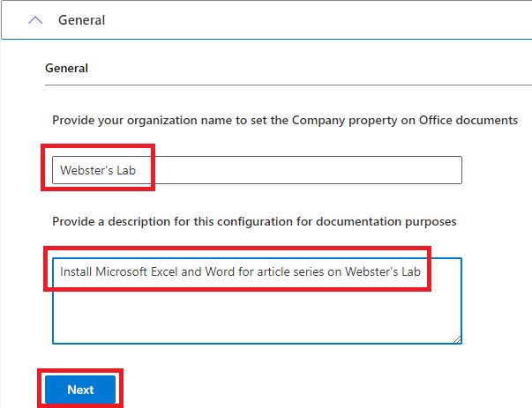Click the organization name prompt label
532x408 pixels.
coord(284,120)
